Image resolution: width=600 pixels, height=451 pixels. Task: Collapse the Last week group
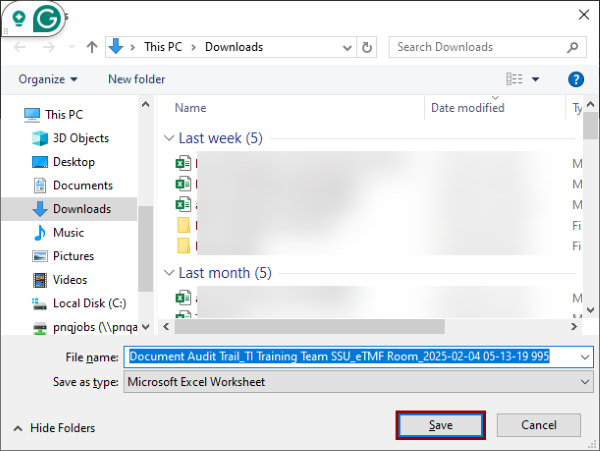pyautogui.click(x=168, y=139)
